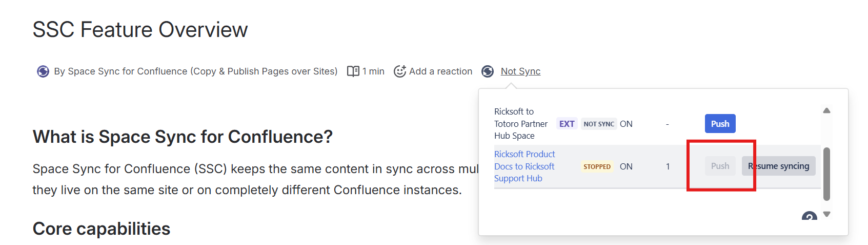
Task: Click the popup scrollbar thumb
Action: (x=826, y=174)
